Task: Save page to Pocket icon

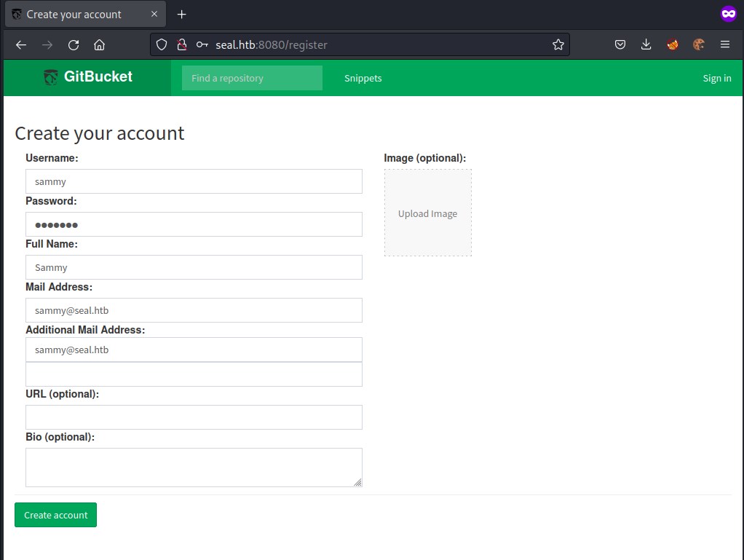Action: pyautogui.click(x=620, y=45)
